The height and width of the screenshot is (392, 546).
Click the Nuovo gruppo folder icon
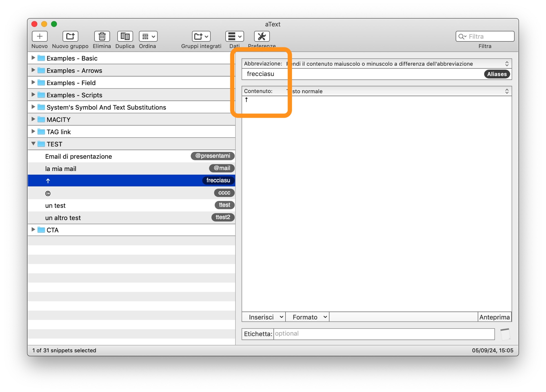pyautogui.click(x=70, y=36)
